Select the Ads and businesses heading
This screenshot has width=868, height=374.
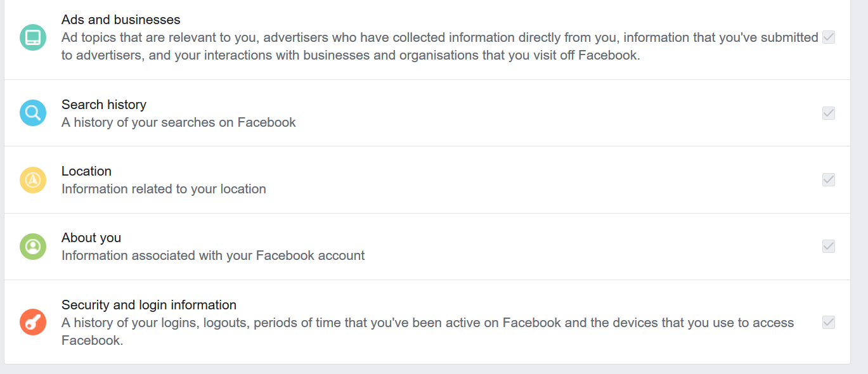pos(120,20)
